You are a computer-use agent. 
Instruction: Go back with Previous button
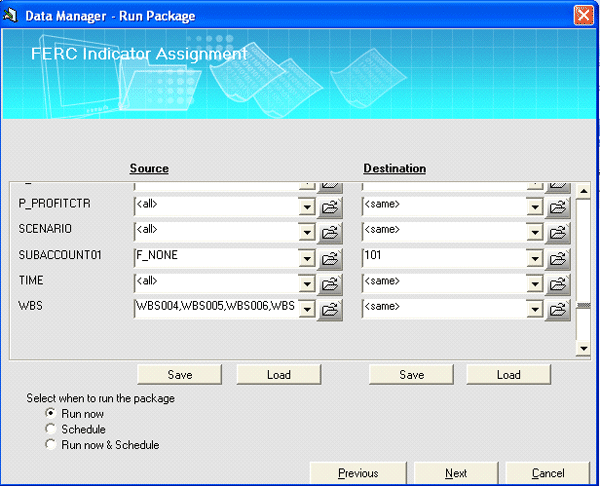pos(357,473)
